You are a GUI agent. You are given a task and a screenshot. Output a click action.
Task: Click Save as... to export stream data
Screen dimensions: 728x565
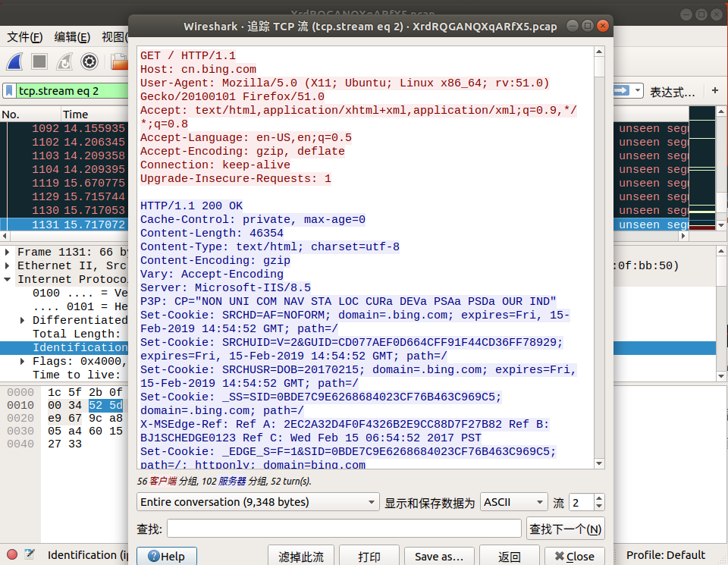[x=439, y=556]
